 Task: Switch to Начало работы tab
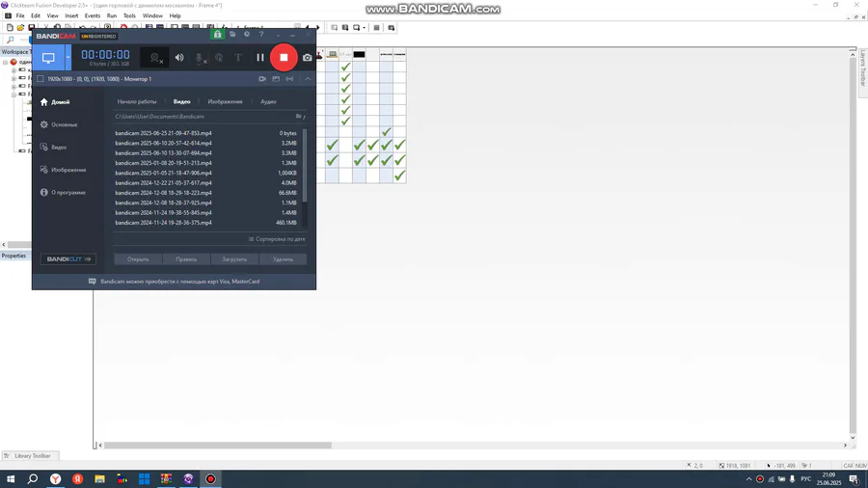pyautogui.click(x=137, y=102)
